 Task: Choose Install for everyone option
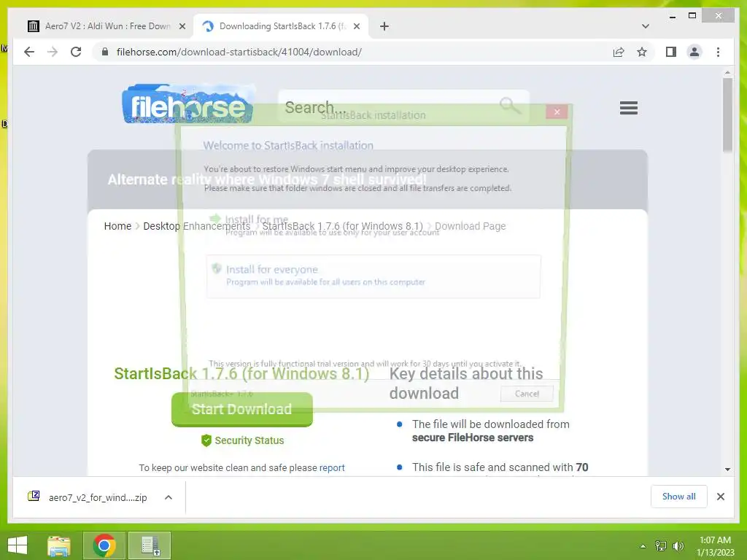click(373, 276)
